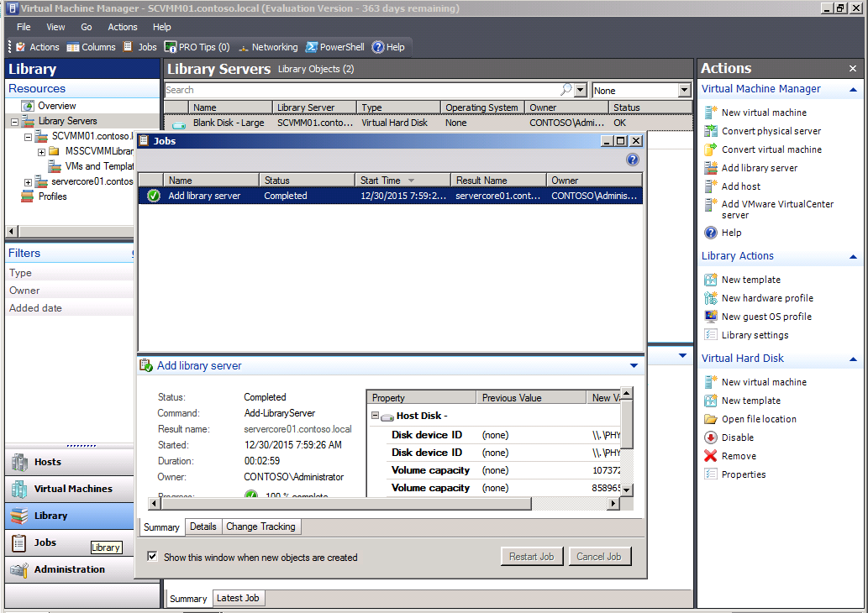Open the File menu
Screen dimensions: 868x613
tap(24, 27)
